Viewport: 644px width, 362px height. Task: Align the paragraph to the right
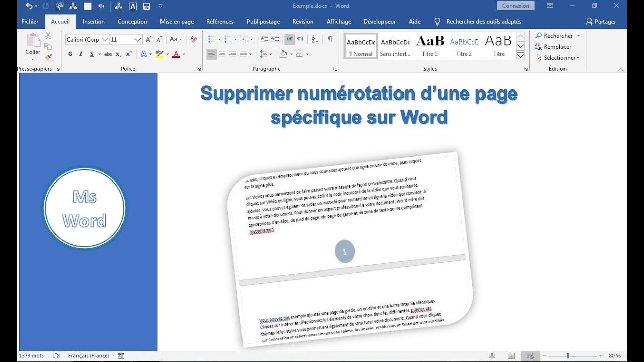(x=232, y=54)
